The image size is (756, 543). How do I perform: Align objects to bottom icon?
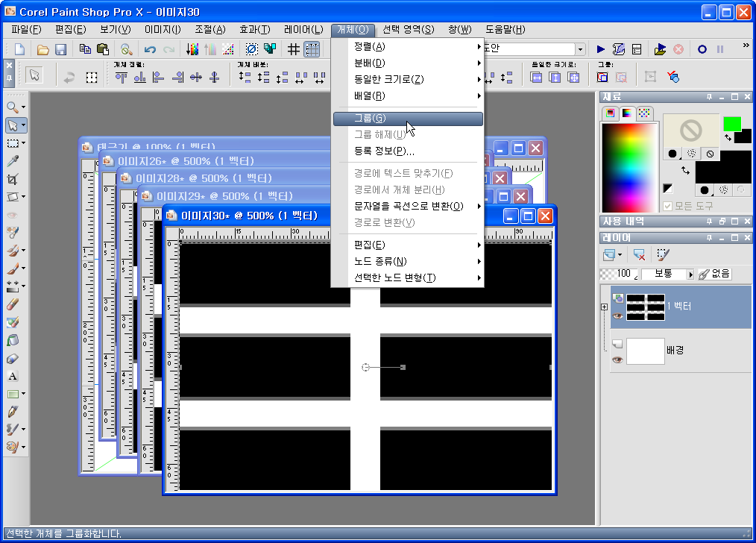(x=140, y=77)
